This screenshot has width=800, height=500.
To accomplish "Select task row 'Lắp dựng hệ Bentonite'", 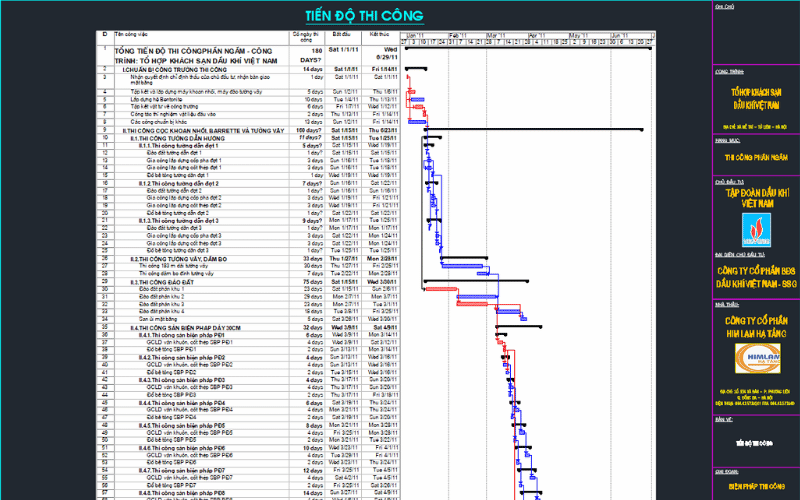I will [158, 99].
